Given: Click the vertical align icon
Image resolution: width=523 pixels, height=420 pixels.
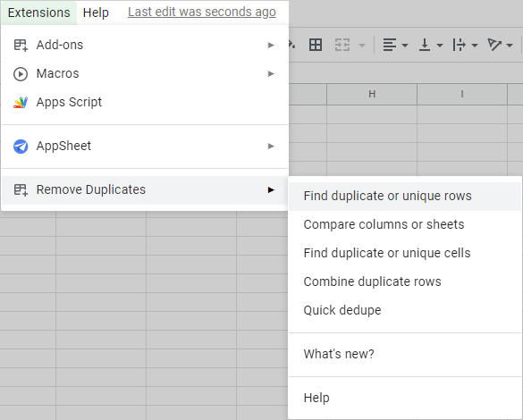Looking at the screenshot, I should pyautogui.click(x=425, y=45).
